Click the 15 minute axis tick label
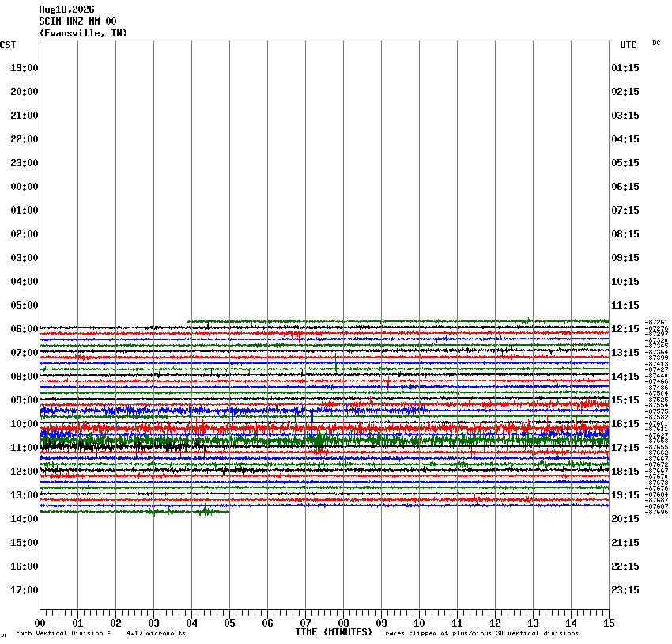672x644 pixels. coord(609,623)
